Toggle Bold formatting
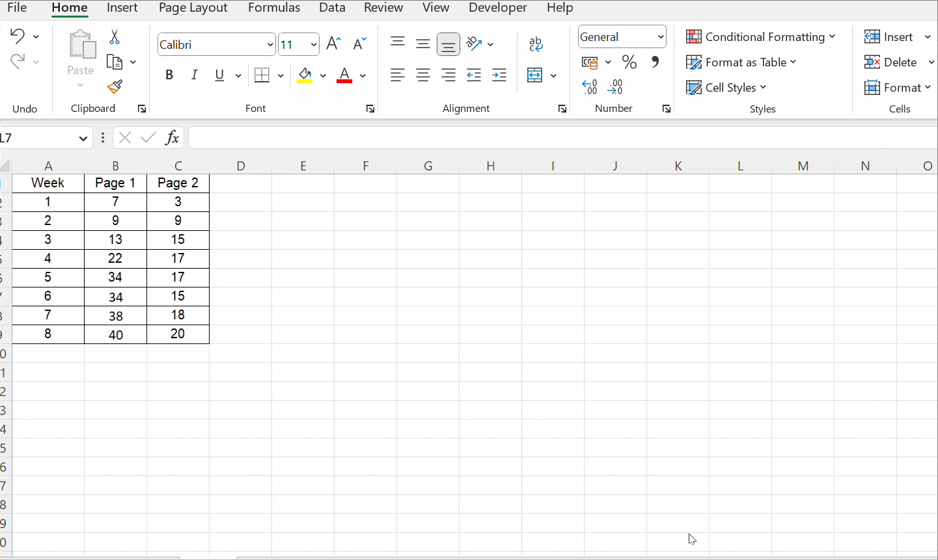Screen dimensions: 938x560 click(x=169, y=75)
